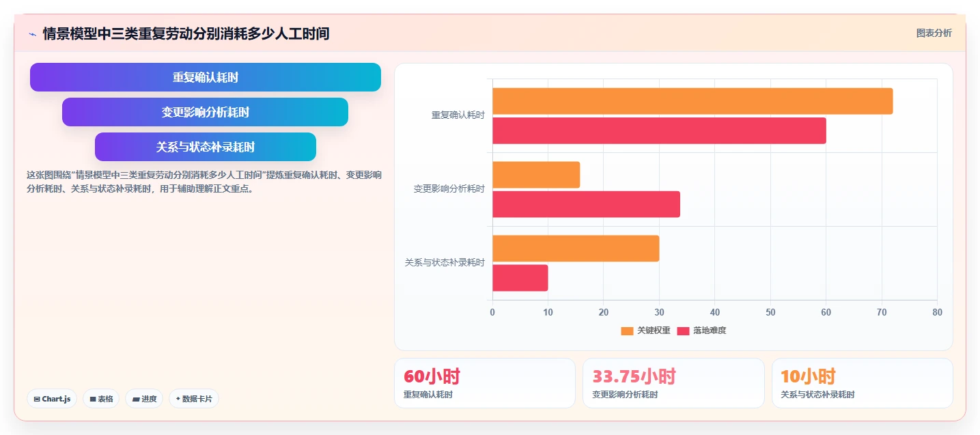Click the x-axis value 0
Image resolution: width=980 pixels, height=435 pixels.
pyautogui.click(x=492, y=312)
